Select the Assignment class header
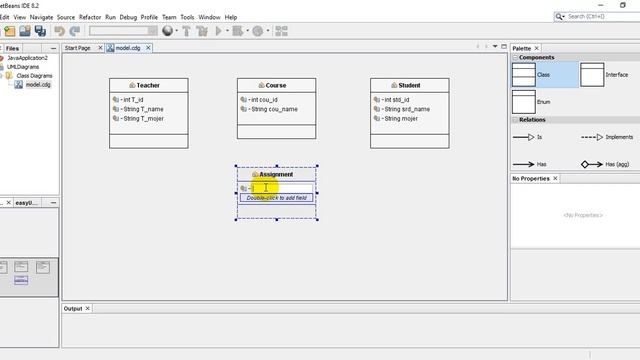The image size is (640, 360). click(x=276, y=174)
